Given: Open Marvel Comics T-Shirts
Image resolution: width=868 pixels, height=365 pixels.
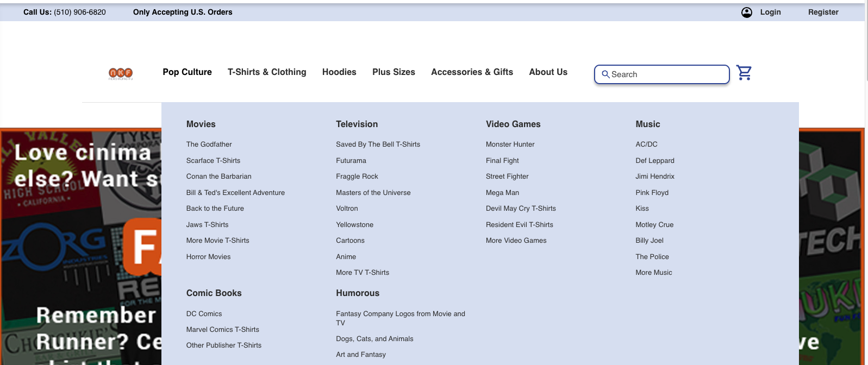Looking at the screenshot, I should [x=222, y=330].
